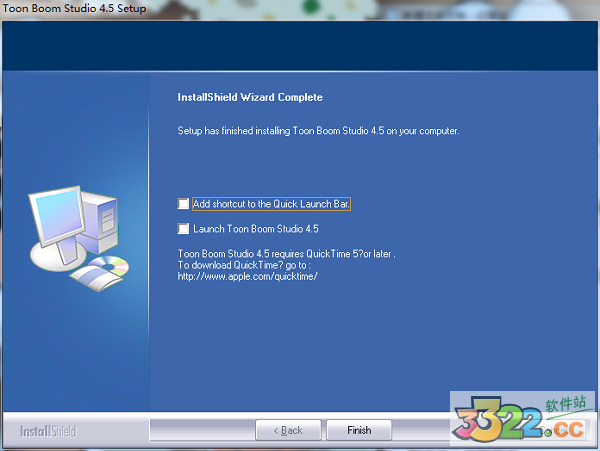Go back with the Back button

point(288,430)
